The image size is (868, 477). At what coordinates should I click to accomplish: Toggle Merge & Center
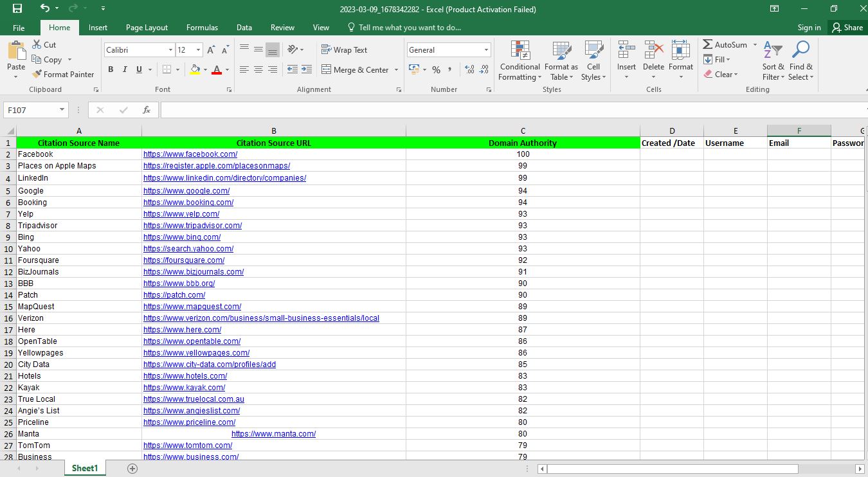pyautogui.click(x=356, y=69)
